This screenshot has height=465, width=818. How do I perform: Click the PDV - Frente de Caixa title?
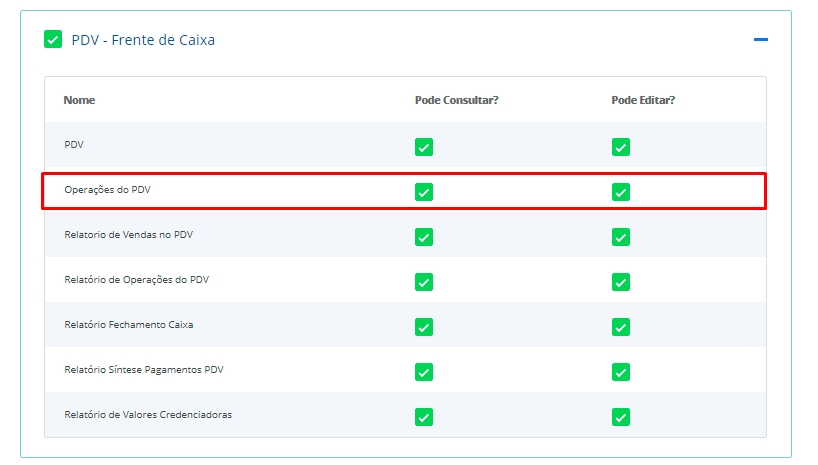[143, 40]
